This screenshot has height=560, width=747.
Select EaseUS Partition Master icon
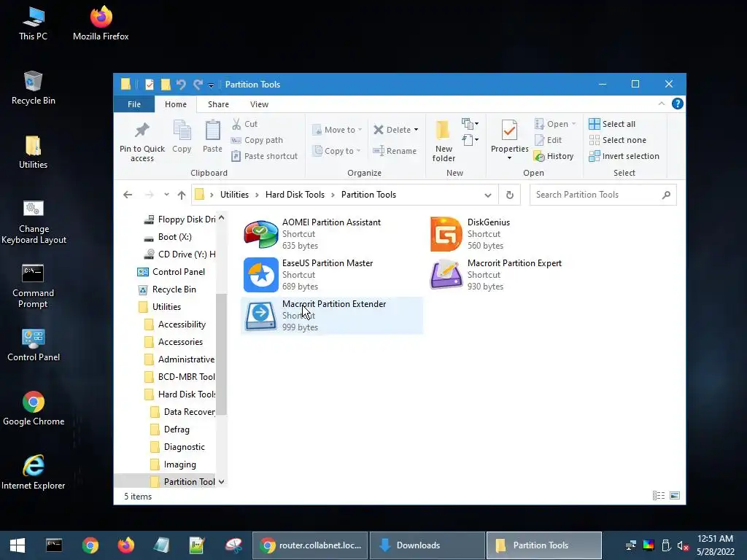point(260,275)
